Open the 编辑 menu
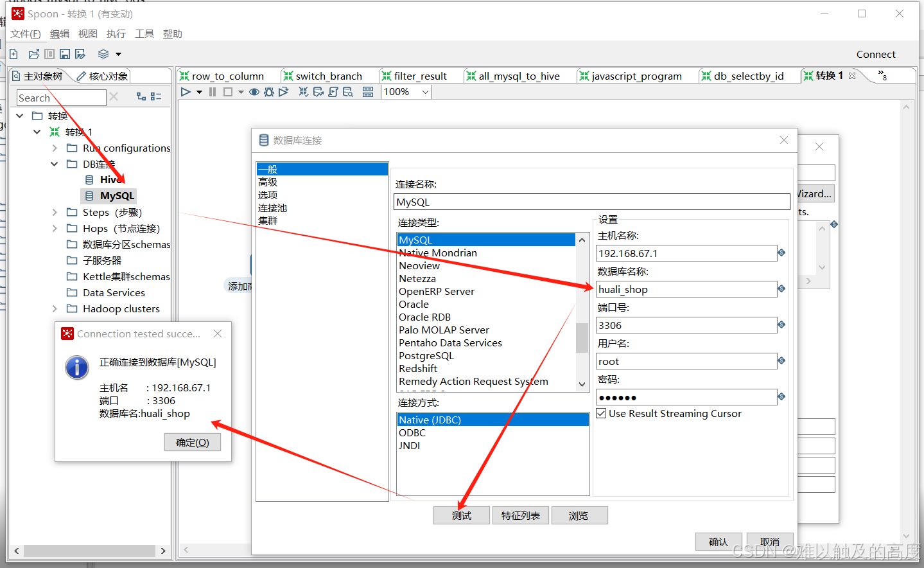The image size is (924, 568). pyautogui.click(x=60, y=34)
